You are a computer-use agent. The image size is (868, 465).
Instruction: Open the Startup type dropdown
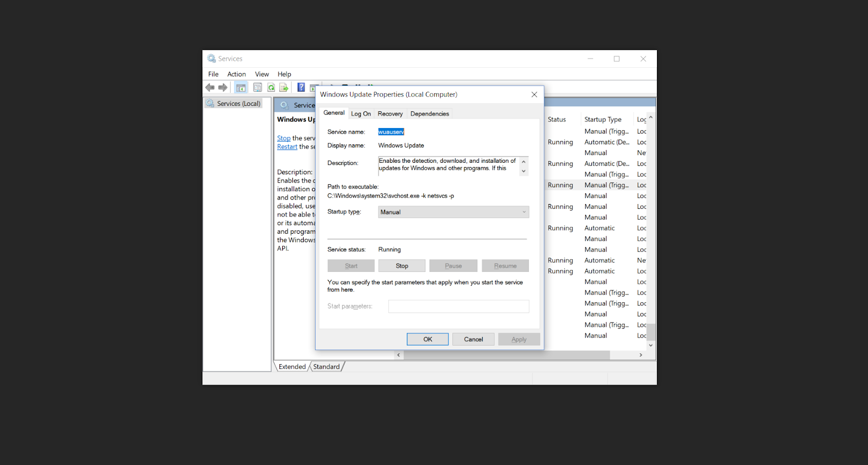pyautogui.click(x=454, y=212)
